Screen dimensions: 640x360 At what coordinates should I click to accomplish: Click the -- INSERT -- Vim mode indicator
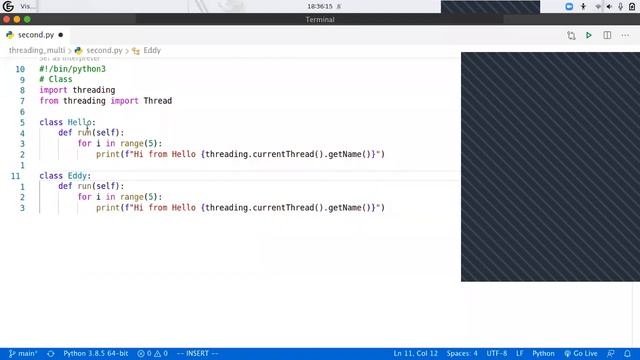point(198,353)
